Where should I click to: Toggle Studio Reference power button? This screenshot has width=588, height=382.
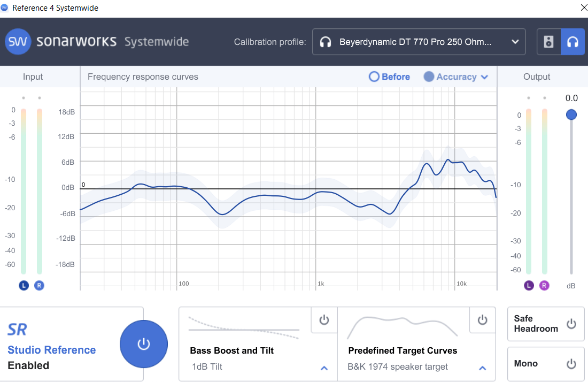pyautogui.click(x=144, y=344)
